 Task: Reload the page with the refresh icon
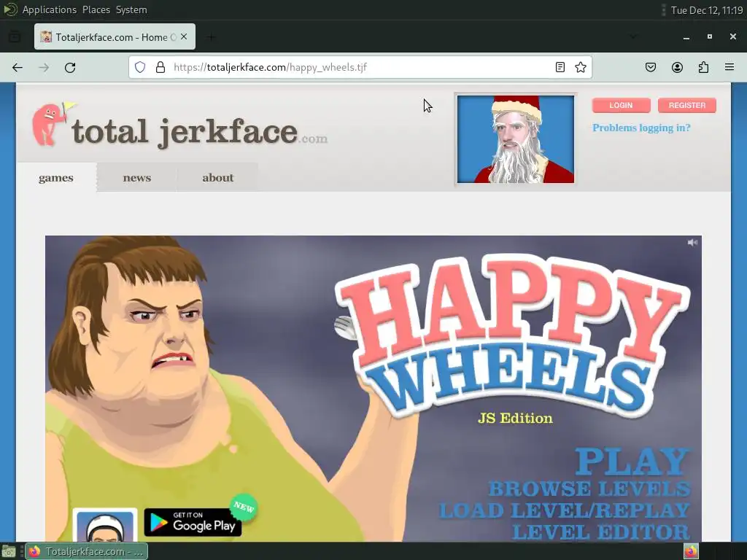coord(70,68)
